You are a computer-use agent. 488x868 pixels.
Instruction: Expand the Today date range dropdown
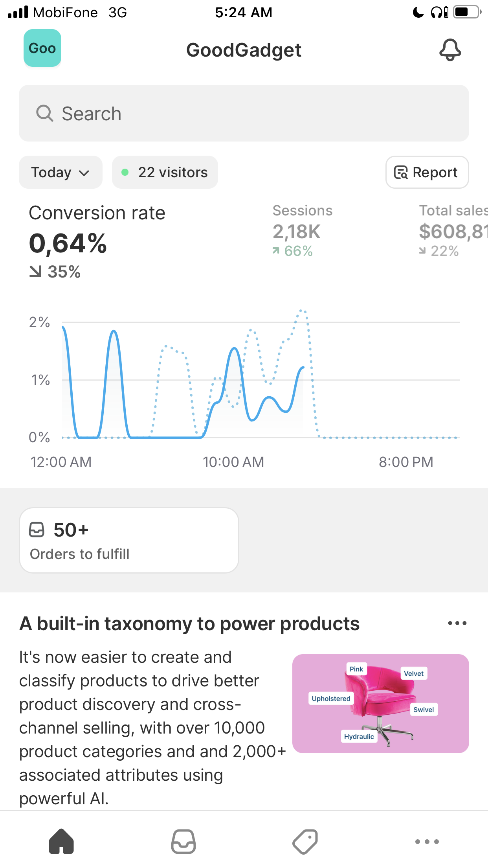coord(61,172)
